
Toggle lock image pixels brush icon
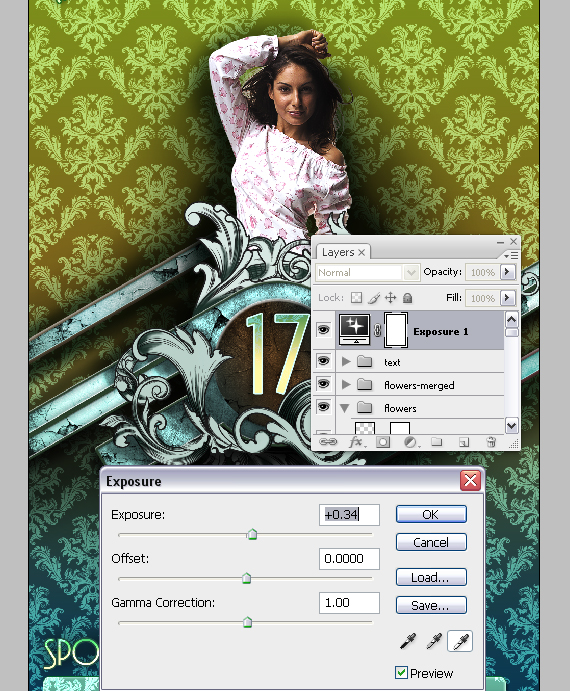tap(373, 298)
